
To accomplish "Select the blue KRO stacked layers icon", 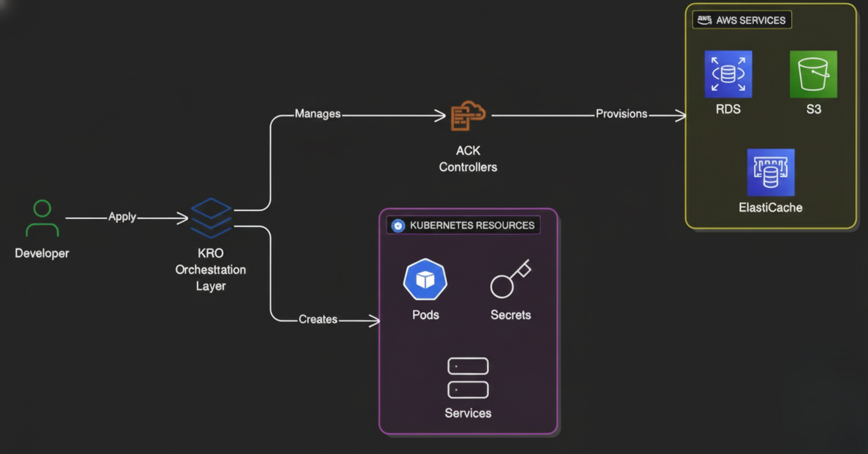I will coord(211,218).
